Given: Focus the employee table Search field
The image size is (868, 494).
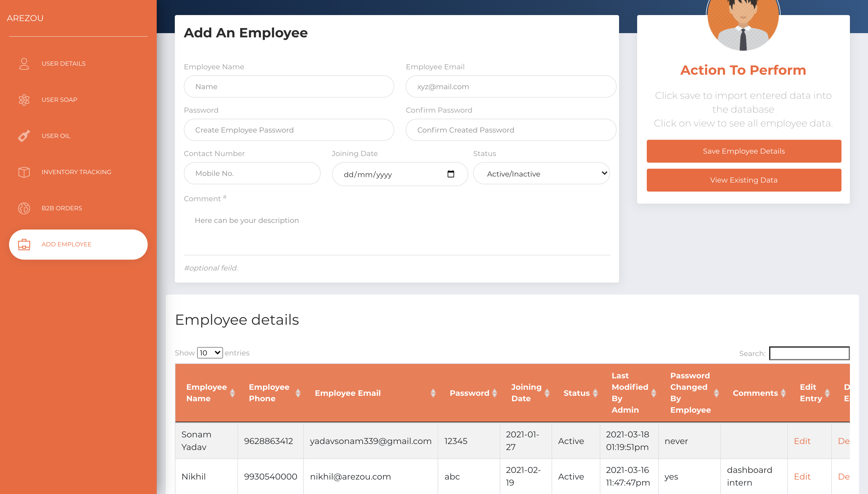Looking at the screenshot, I should [809, 353].
